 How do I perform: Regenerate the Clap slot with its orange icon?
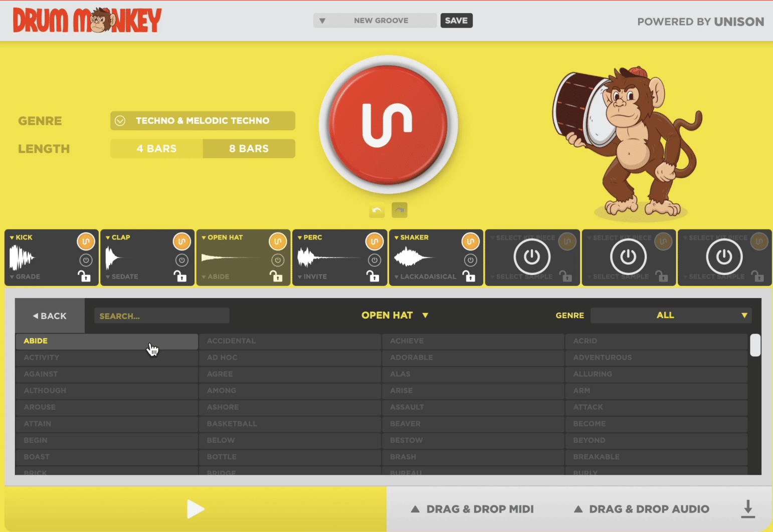(182, 241)
